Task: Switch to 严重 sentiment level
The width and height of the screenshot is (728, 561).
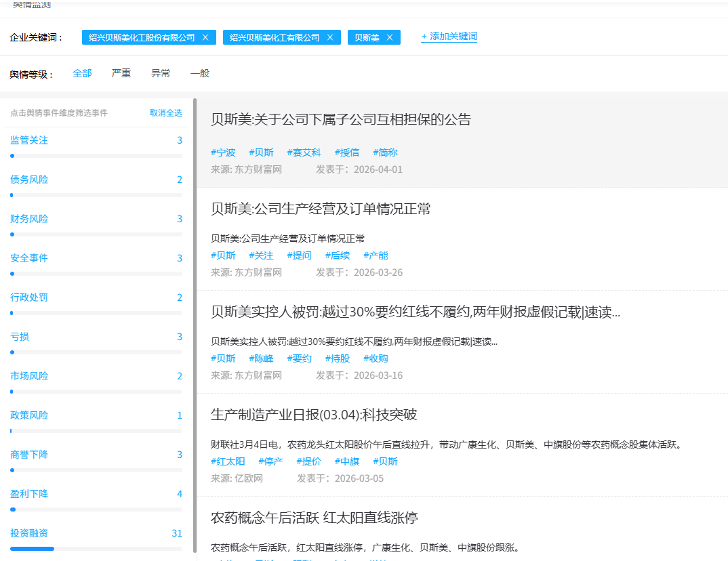Action: pyautogui.click(x=121, y=73)
